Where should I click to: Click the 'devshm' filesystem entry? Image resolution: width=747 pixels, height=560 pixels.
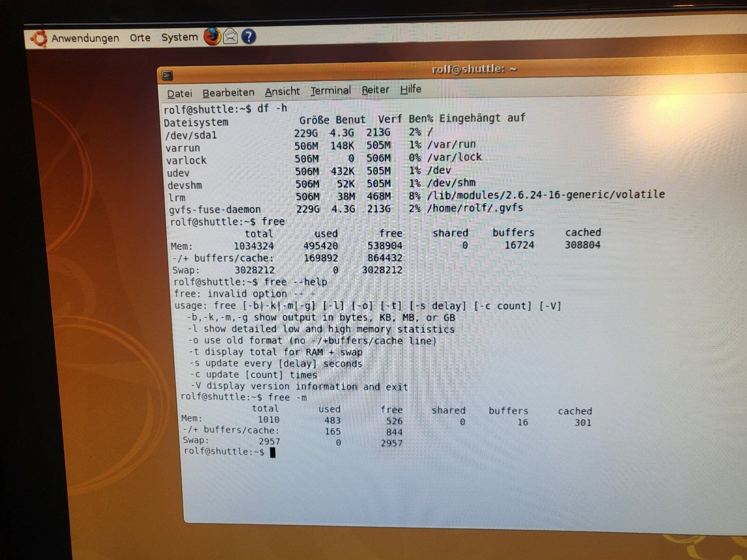[185, 185]
